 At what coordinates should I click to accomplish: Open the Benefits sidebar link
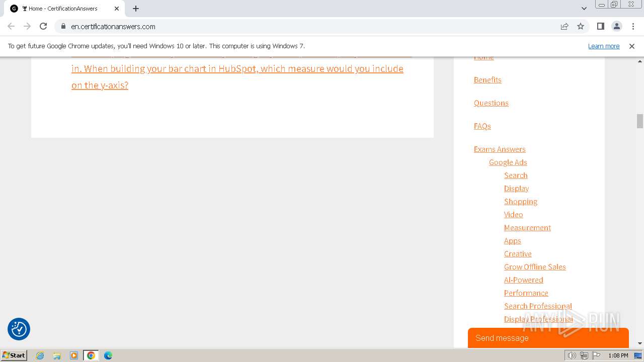click(488, 79)
